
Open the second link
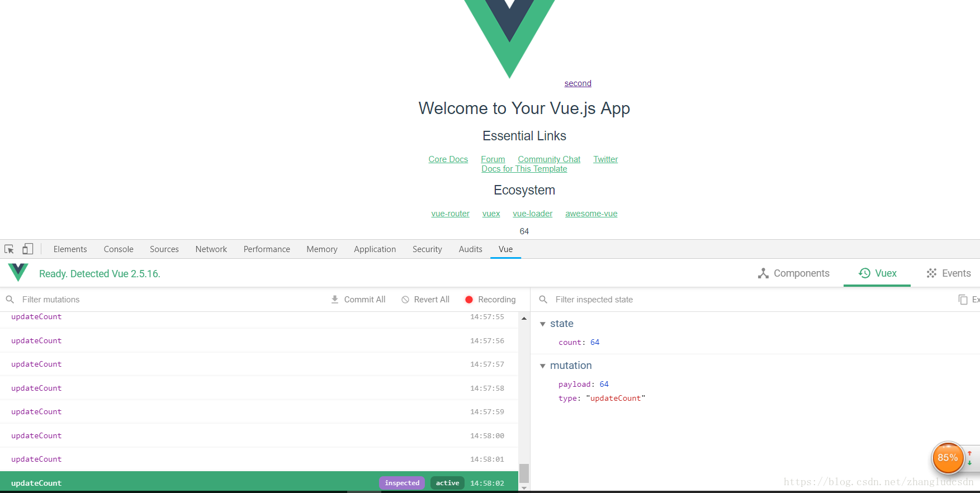577,83
